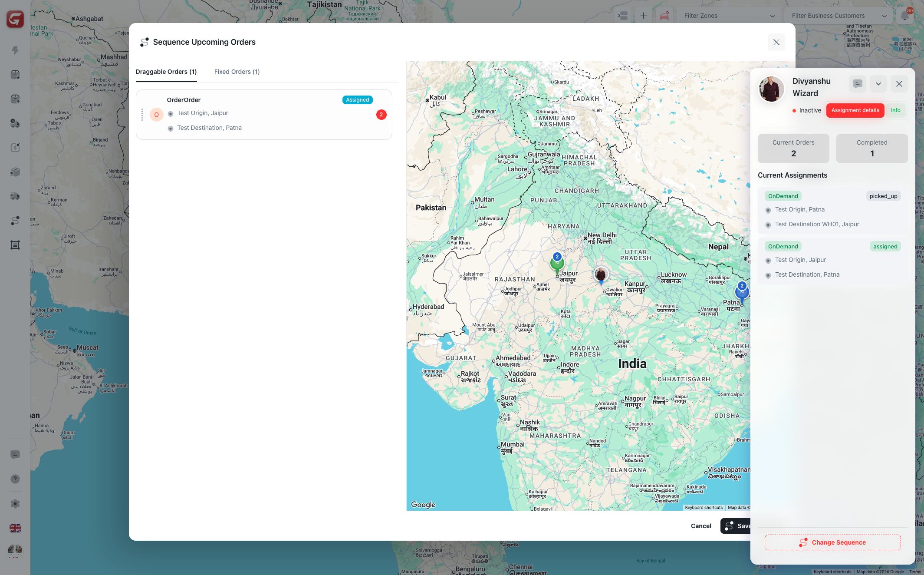This screenshot has height=575, width=924.
Task: Toggle the side list panel icon in top toolbar
Action: (x=623, y=16)
